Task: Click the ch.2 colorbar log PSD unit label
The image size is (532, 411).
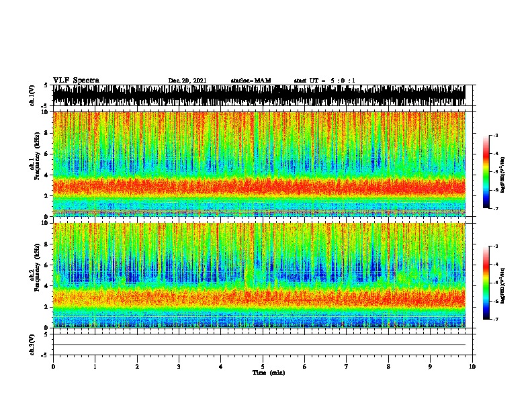Action: (503, 285)
